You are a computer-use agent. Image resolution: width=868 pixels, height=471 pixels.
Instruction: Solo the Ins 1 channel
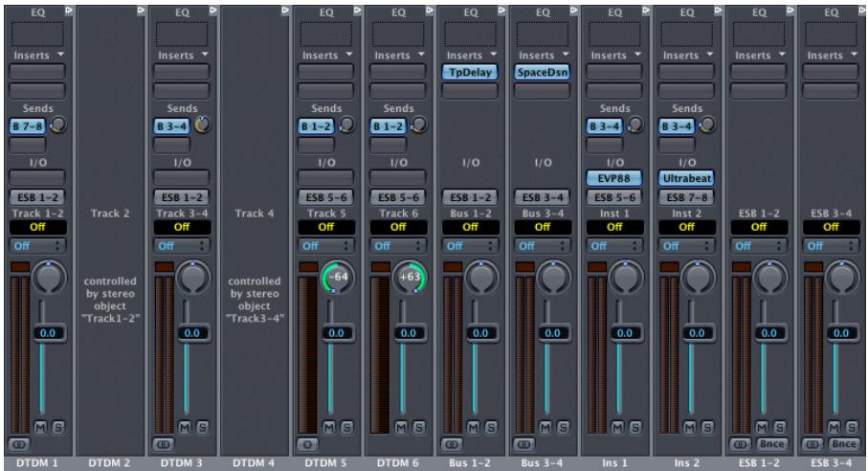point(635,427)
